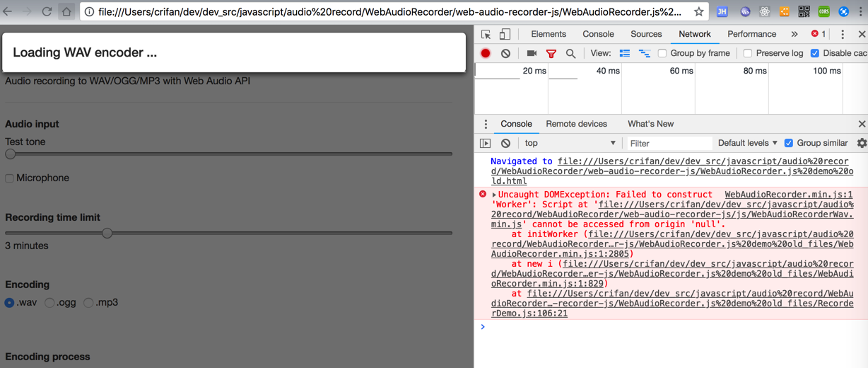This screenshot has height=368, width=868.
Task: Switch to the Console tab in the top bar
Action: (x=598, y=34)
